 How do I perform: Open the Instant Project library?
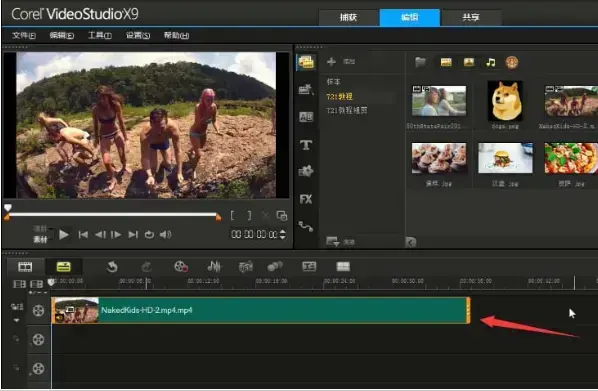[306, 89]
